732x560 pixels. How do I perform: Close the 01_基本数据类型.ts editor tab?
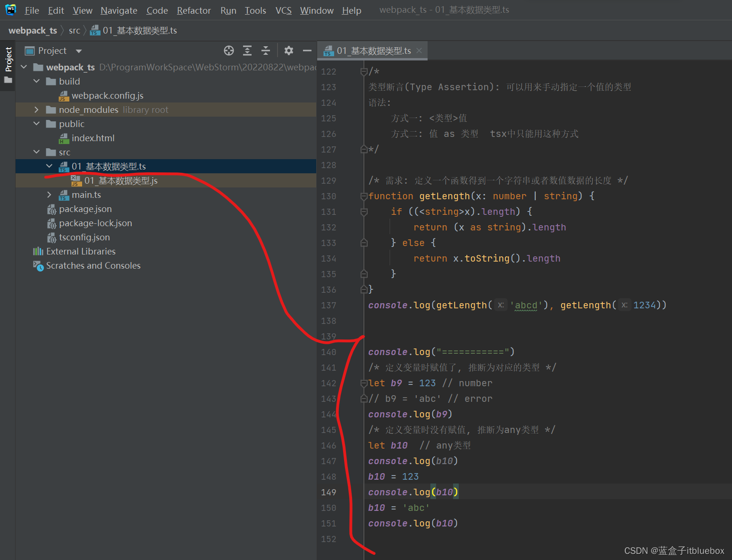pos(419,51)
